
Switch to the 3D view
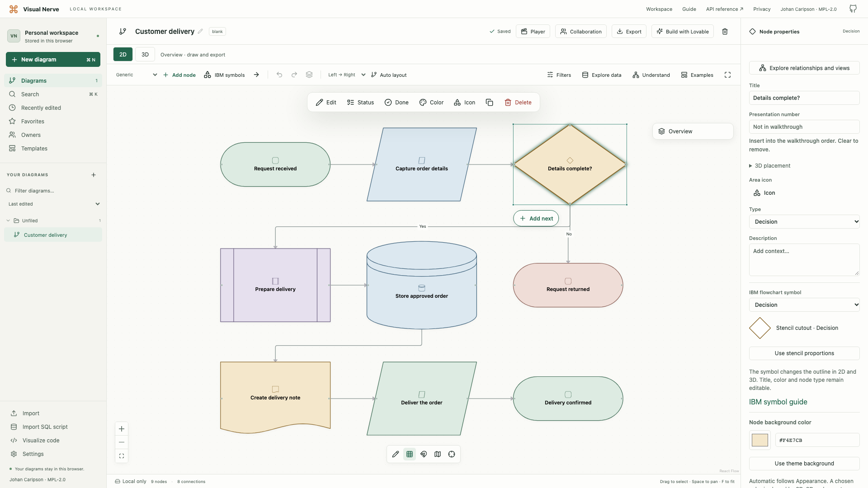pyautogui.click(x=145, y=54)
